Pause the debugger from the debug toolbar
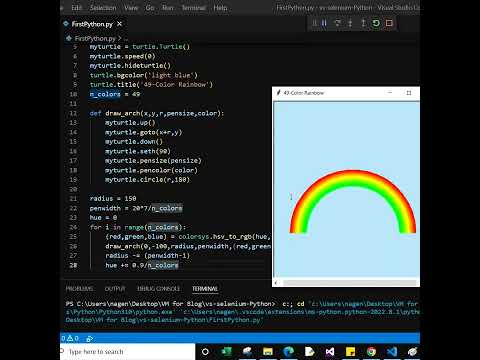Screen dimensions: 480x360 click(x=324, y=23)
